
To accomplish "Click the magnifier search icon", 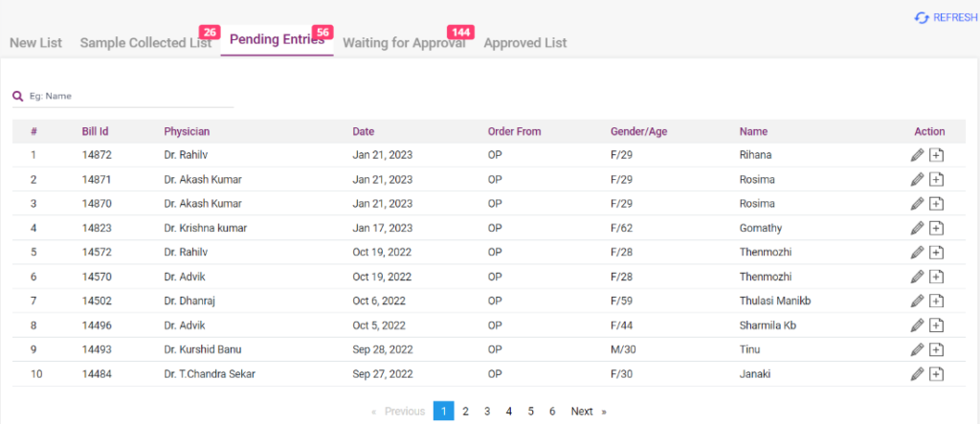I will [x=17, y=96].
